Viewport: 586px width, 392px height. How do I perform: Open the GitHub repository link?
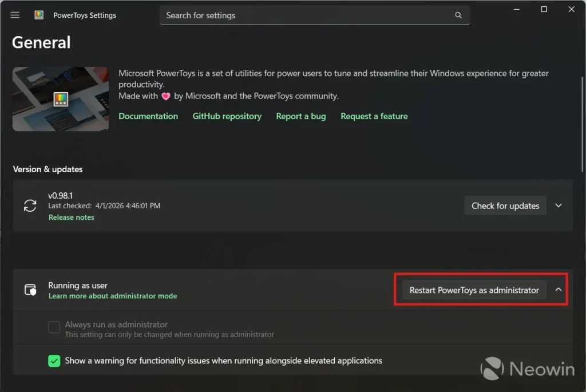pos(227,116)
